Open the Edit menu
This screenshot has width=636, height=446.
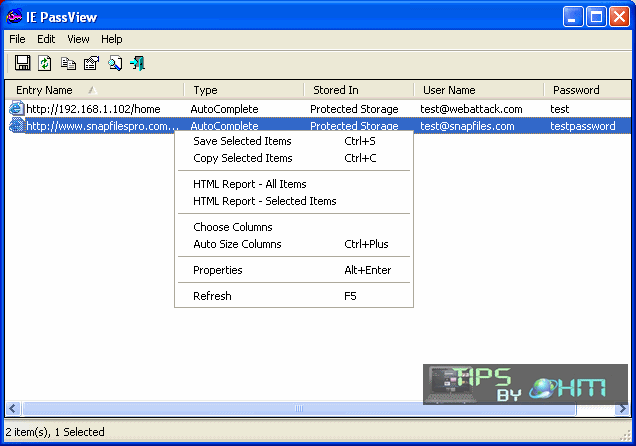(x=46, y=39)
